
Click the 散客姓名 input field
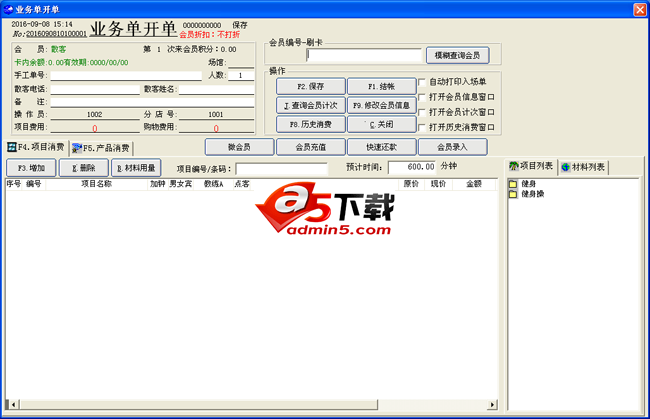pyautogui.click(x=216, y=90)
